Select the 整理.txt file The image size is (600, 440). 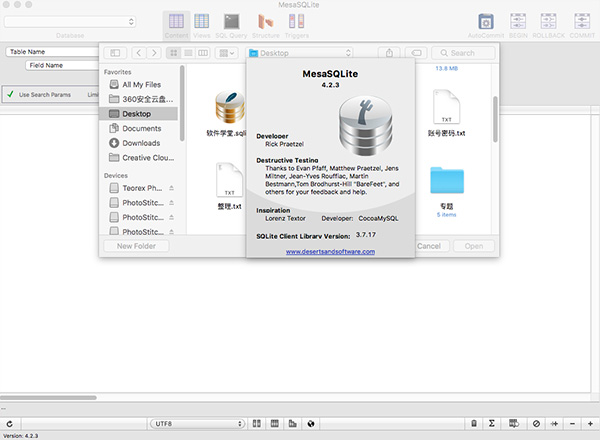[x=230, y=187]
